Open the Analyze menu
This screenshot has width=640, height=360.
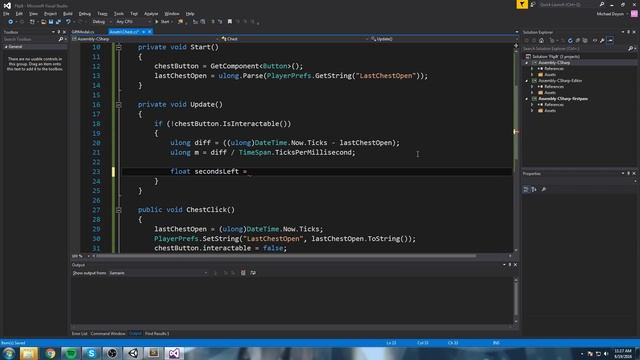pyautogui.click(x=151, y=13)
